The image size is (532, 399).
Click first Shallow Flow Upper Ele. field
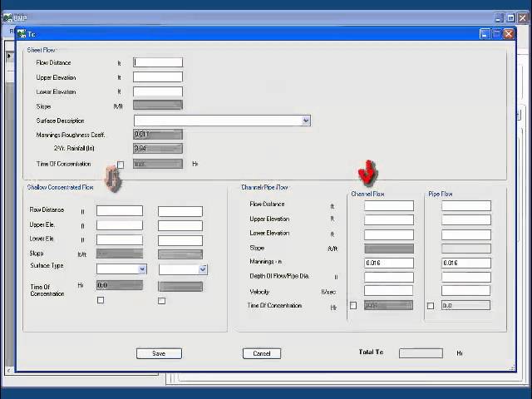[x=120, y=225]
